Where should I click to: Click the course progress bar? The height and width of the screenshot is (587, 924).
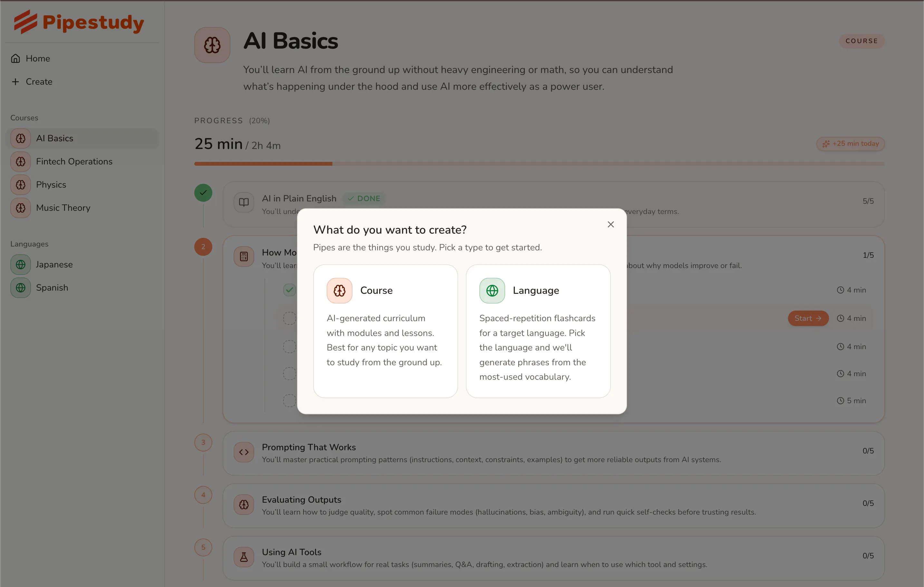(539, 164)
